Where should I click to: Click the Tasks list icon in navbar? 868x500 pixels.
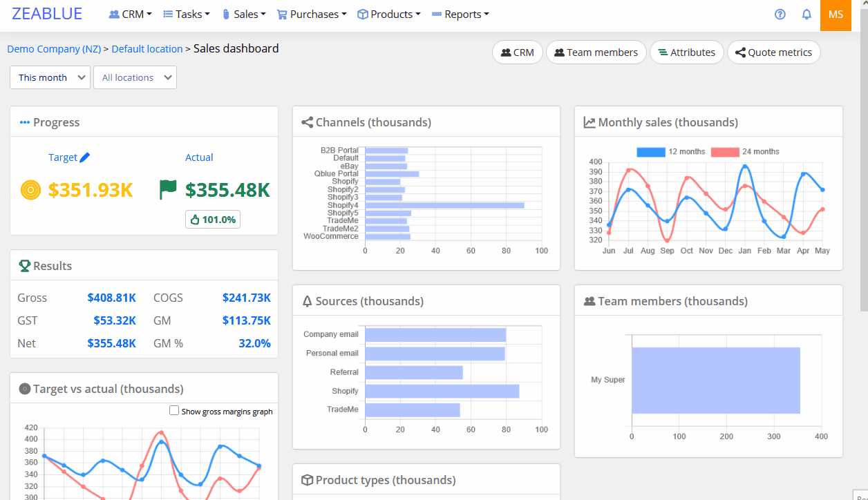[168, 14]
